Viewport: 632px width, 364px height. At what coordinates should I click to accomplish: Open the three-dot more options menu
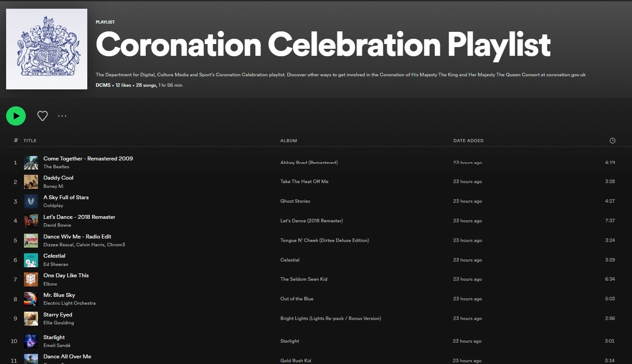(x=62, y=116)
